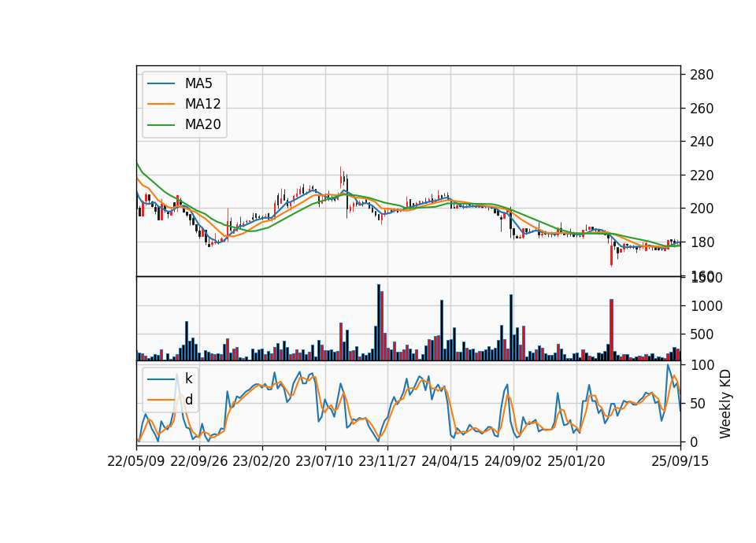The image size is (756, 543).
Task: Click the tall volume bar near 24/09/02
Action: click(x=511, y=327)
